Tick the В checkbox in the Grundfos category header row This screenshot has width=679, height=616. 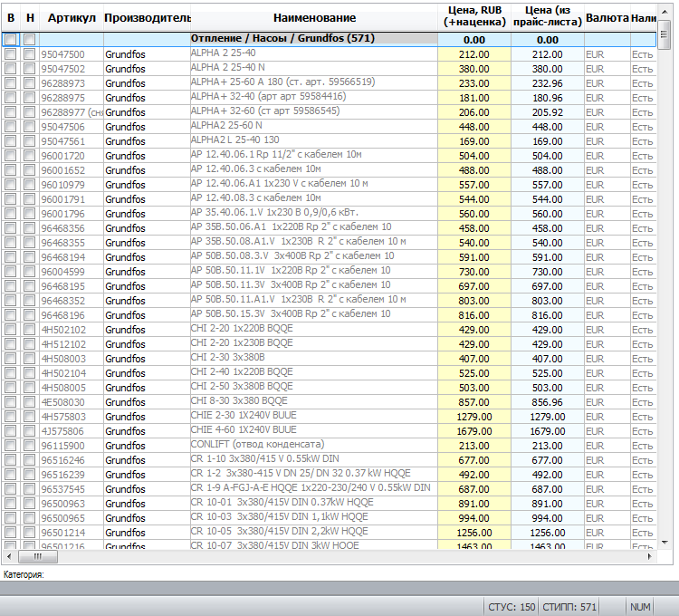[10, 40]
